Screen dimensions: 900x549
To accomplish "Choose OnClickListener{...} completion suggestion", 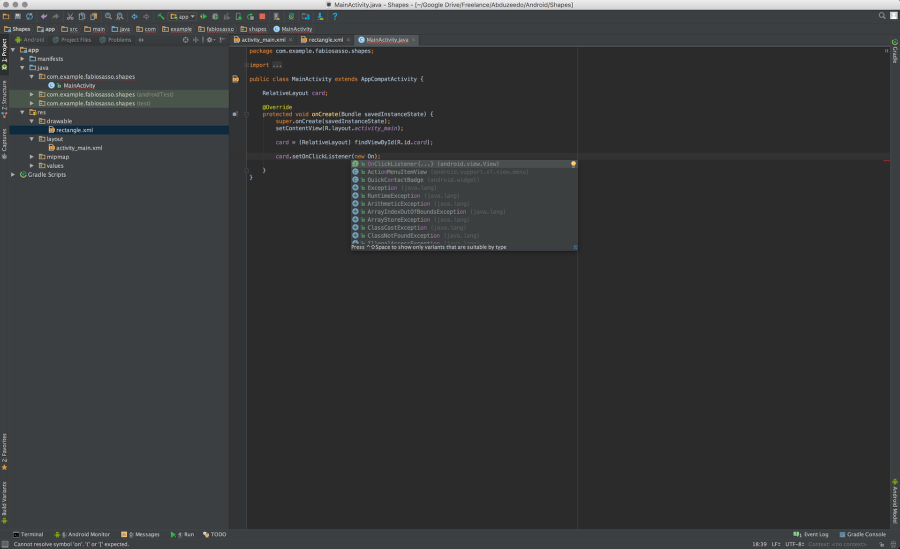I will coord(464,164).
